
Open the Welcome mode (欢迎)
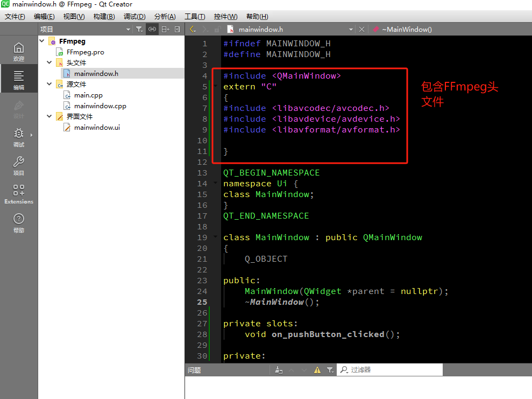pos(19,52)
